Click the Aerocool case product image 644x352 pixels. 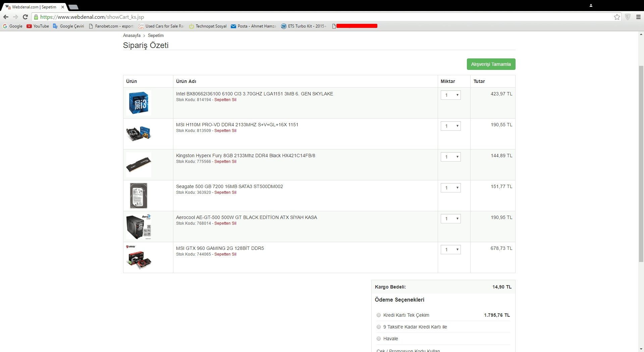pyautogui.click(x=139, y=226)
